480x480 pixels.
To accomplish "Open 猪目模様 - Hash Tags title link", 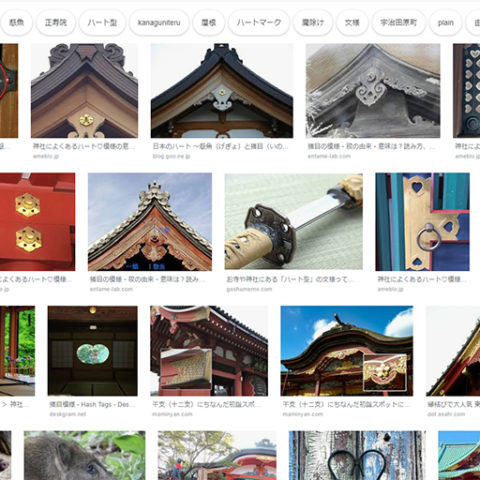I will pos(92,404).
